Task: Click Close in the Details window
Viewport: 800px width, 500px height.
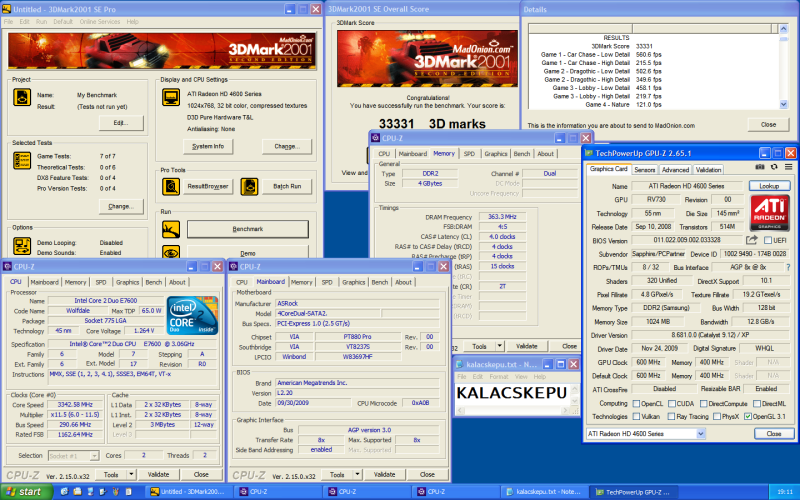Action: (768, 124)
